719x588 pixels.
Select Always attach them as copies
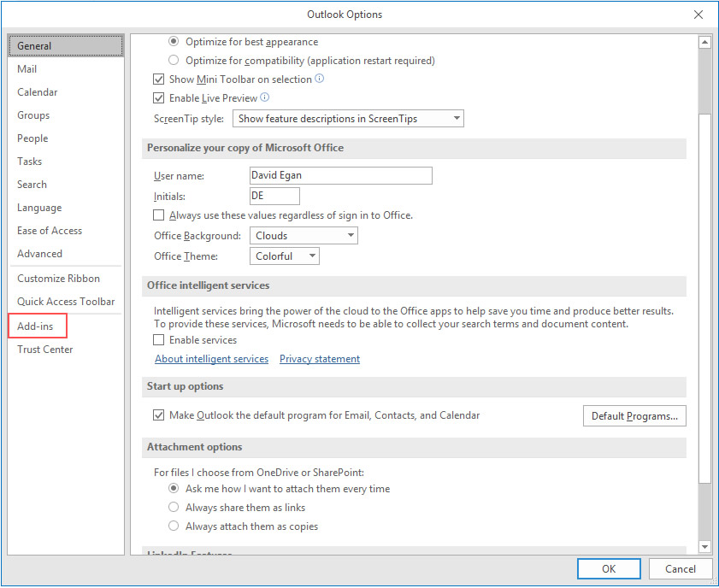(x=174, y=526)
